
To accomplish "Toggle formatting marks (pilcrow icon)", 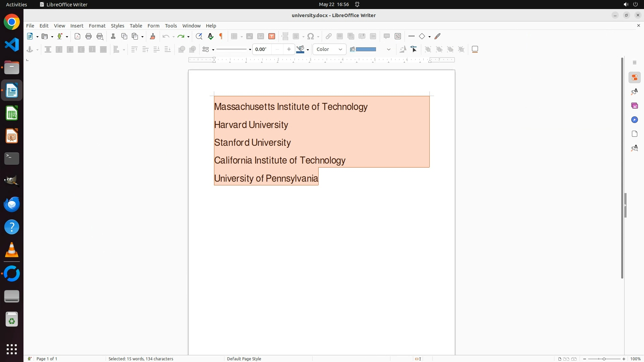I will (221, 37).
